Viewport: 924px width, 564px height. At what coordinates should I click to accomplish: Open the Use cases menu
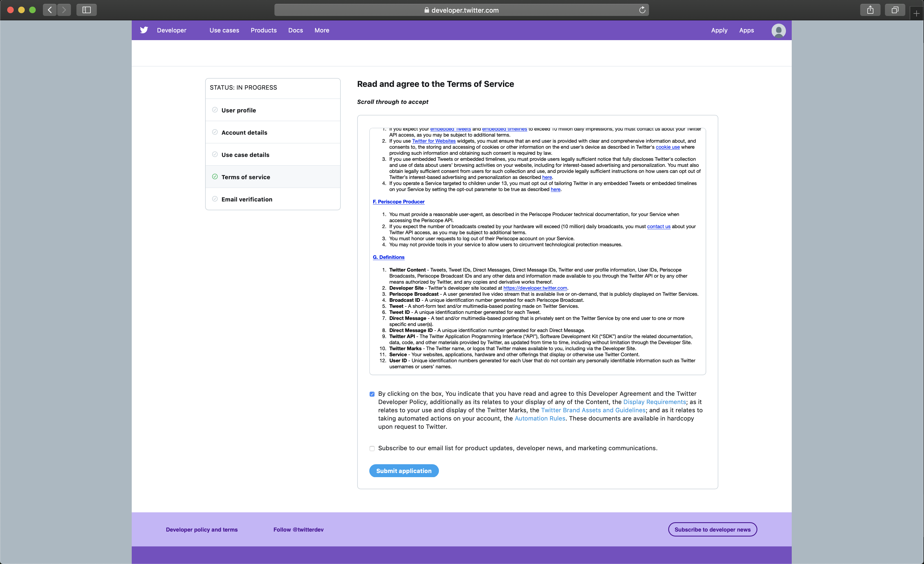tap(224, 30)
